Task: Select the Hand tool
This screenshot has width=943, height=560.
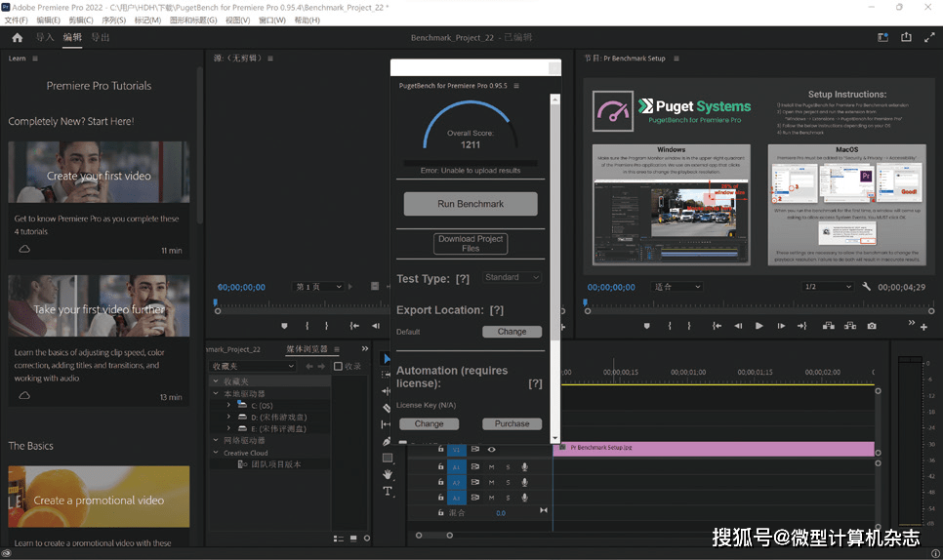Action: (x=388, y=474)
